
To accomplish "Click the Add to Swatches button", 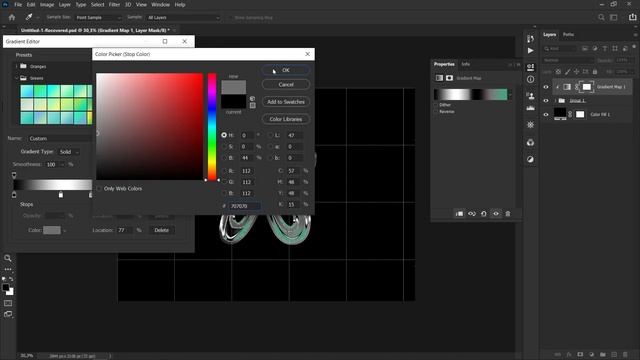I will [x=286, y=102].
